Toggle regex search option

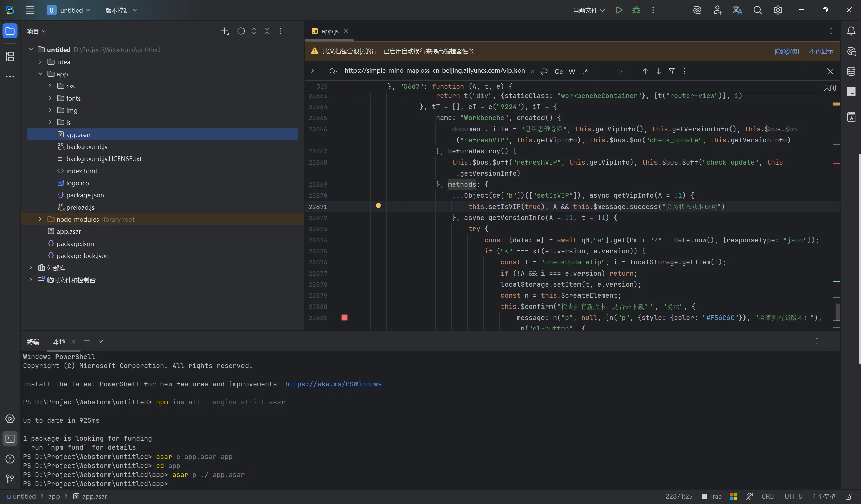(x=585, y=71)
